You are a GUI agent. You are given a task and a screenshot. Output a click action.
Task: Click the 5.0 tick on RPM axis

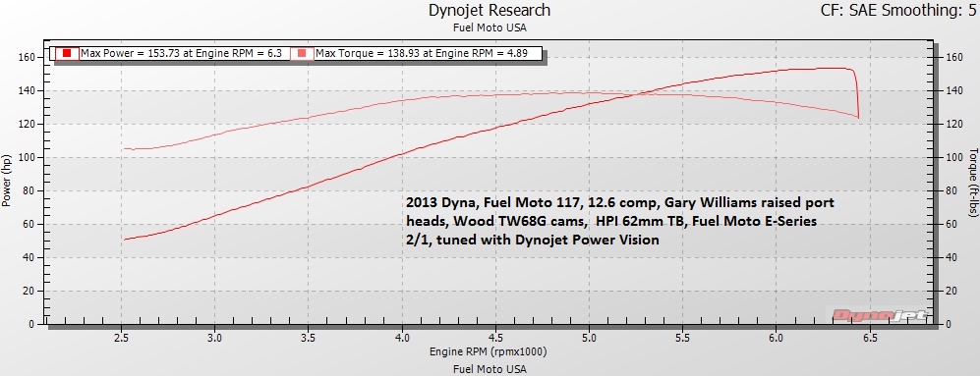(x=589, y=338)
